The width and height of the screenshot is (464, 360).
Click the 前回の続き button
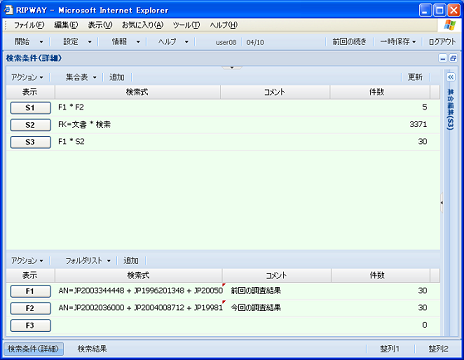click(x=349, y=42)
